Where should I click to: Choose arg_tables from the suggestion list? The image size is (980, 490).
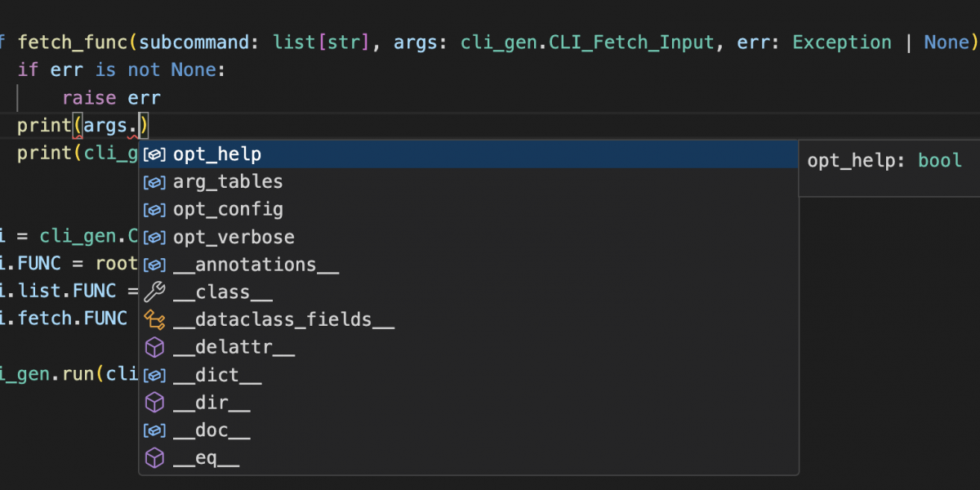(228, 182)
